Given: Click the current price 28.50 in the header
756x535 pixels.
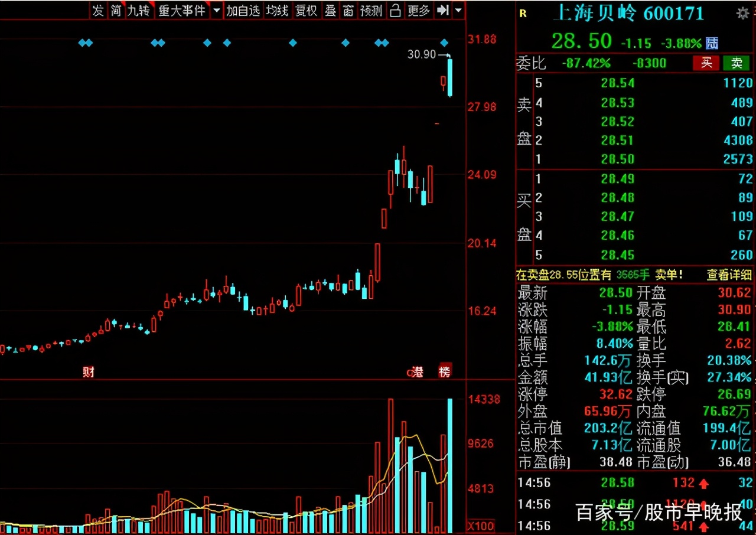Looking at the screenshot, I should point(582,41).
